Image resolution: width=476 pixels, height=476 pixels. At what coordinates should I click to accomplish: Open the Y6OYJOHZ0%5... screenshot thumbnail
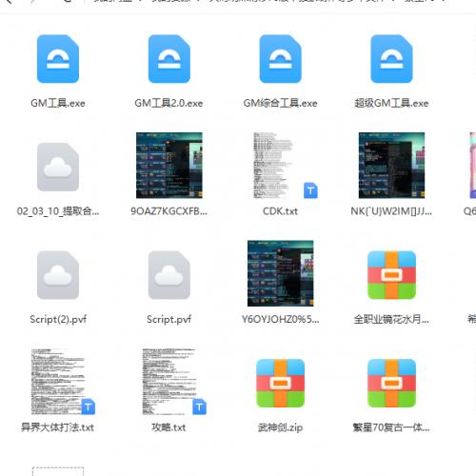coord(280,273)
